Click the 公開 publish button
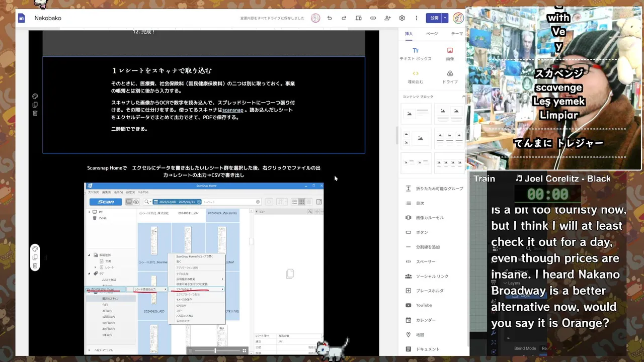The width and height of the screenshot is (644, 362). [434, 18]
